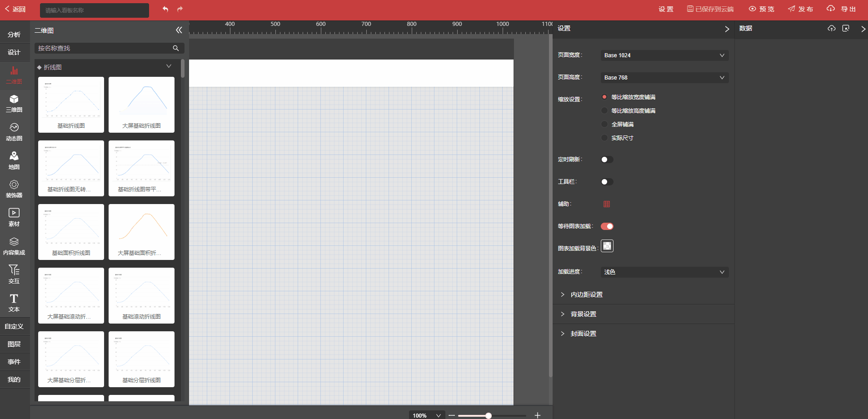Click the 预览 preview button
Image resolution: width=868 pixels, height=419 pixels.
(x=762, y=9)
